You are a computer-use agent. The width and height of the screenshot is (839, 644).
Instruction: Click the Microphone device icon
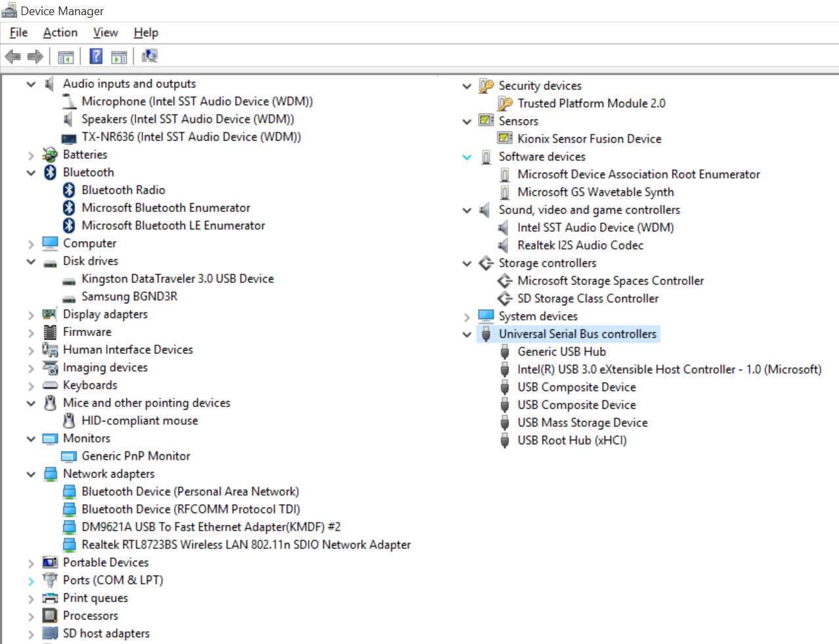pos(69,101)
